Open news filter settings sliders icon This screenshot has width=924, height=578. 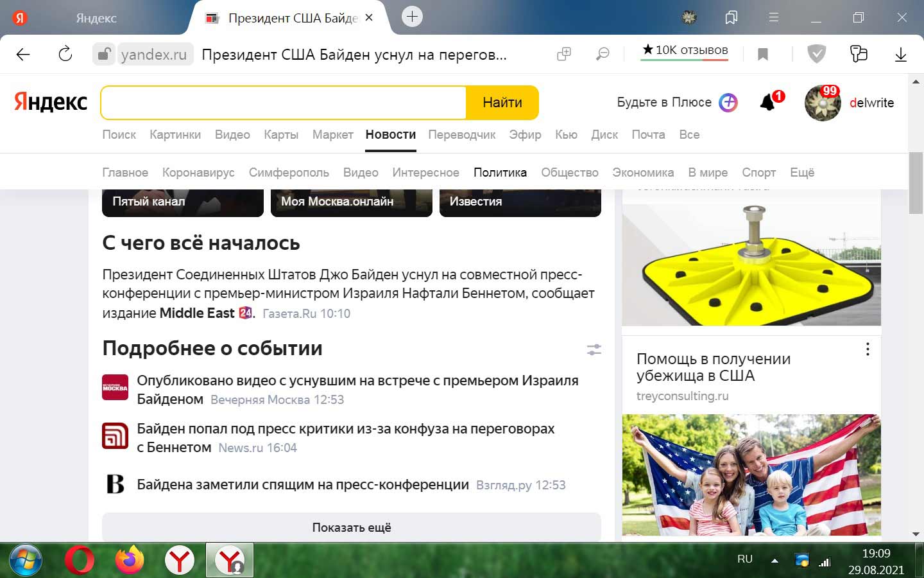point(594,349)
